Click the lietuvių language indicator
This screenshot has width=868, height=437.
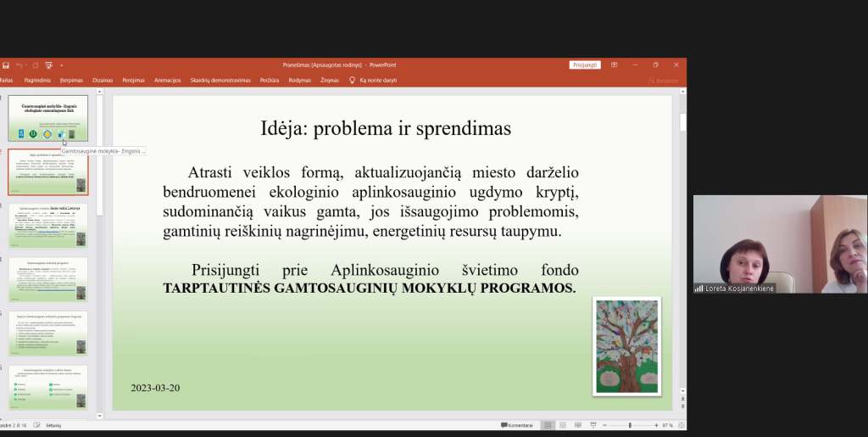pyautogui.click(x=53, y=425)
